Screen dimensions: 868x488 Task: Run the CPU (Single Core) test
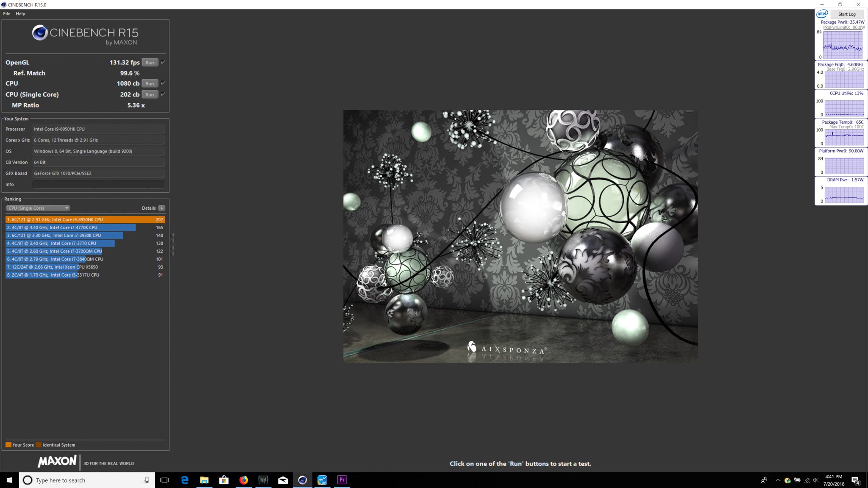click(x=150, y=94)
